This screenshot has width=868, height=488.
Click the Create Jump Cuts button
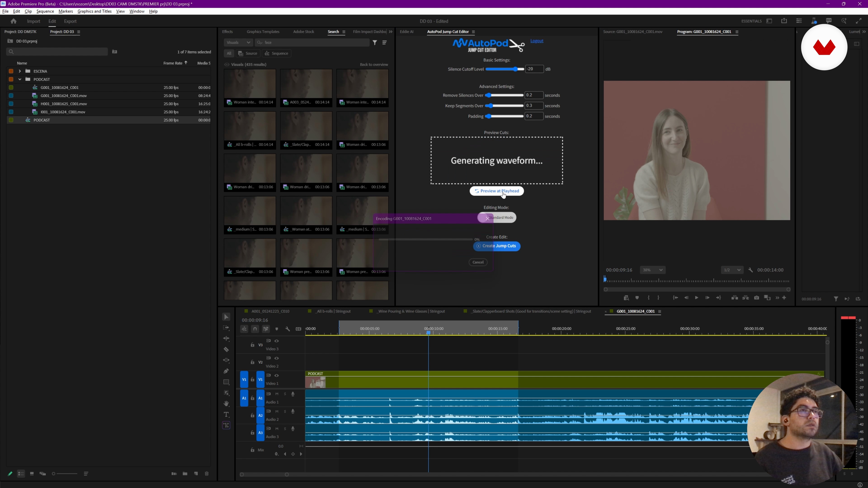point(497,246)
